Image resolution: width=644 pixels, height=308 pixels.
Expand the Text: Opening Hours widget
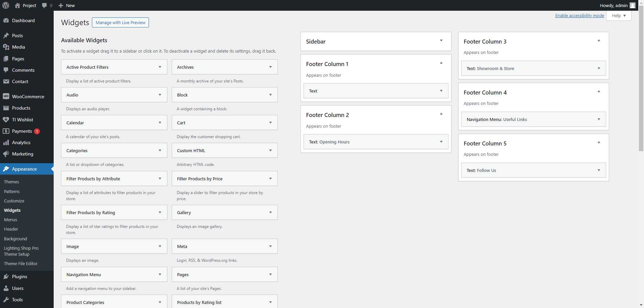[x=441, y=142]
